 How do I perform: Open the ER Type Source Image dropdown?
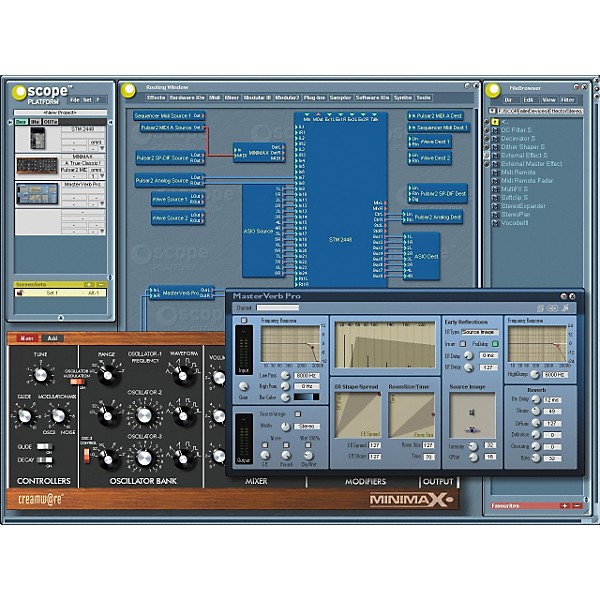point(480,332)
